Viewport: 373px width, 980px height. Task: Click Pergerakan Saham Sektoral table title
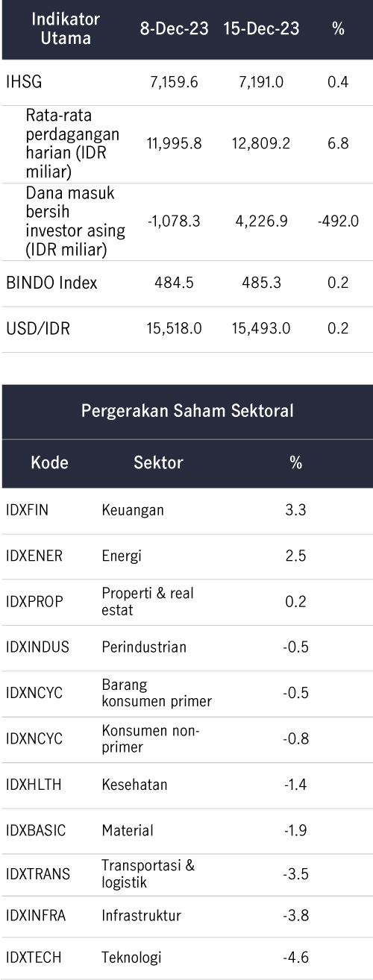(187, 411)
